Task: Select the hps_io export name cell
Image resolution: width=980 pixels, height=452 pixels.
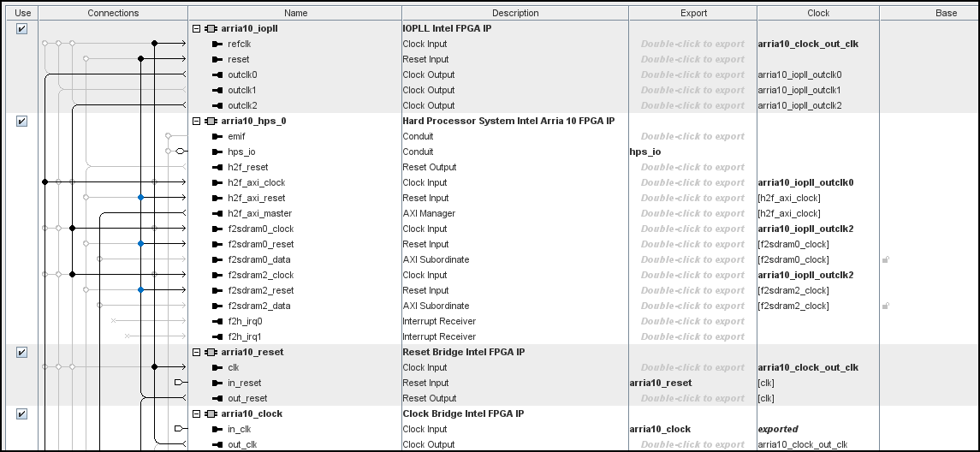Action: pyautogui.click(x=645, y=152)
